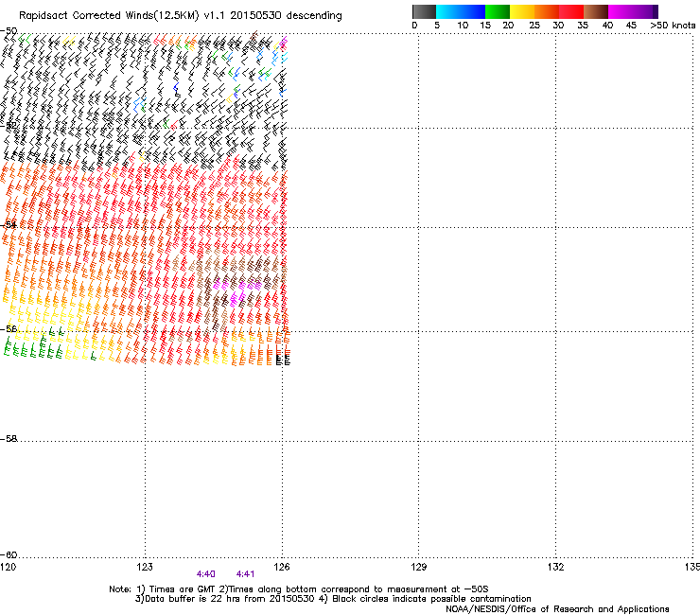Viewport: 700px width, 615px height.
Task: Click the cyan-blue 5-15 knots legend swatch
Action: coord(461,11)
